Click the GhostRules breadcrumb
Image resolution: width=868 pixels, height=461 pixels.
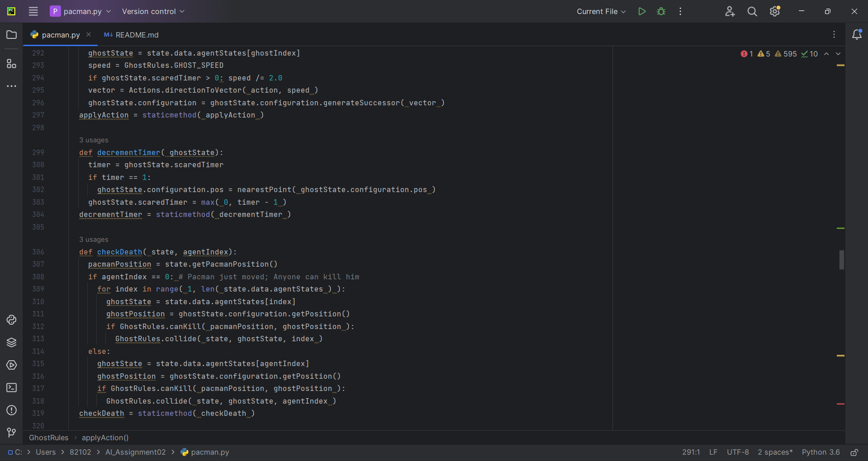point(48,437)
